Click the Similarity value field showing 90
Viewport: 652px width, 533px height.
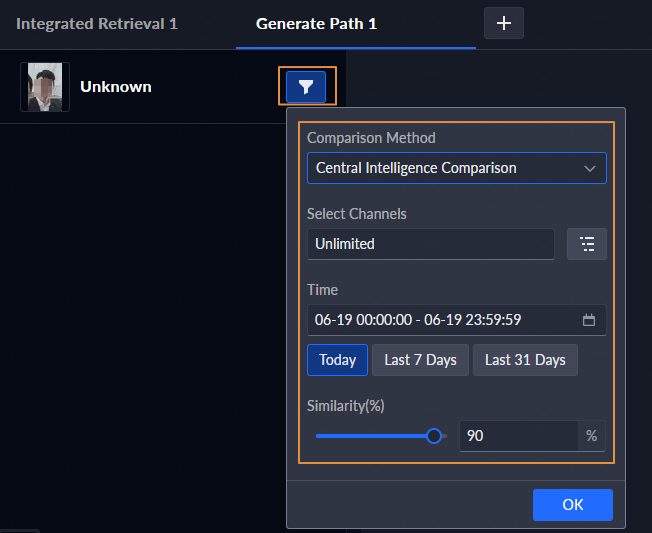pos(518,436)
